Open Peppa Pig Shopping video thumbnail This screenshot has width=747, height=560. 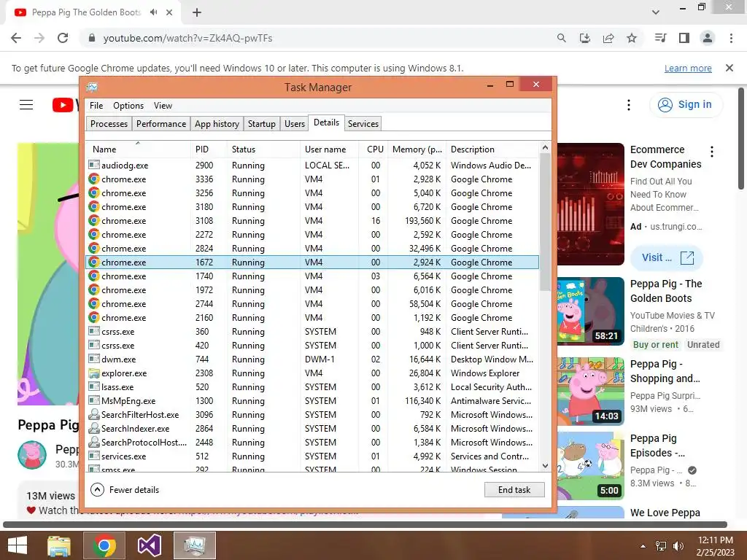click(x=591, y=391)
